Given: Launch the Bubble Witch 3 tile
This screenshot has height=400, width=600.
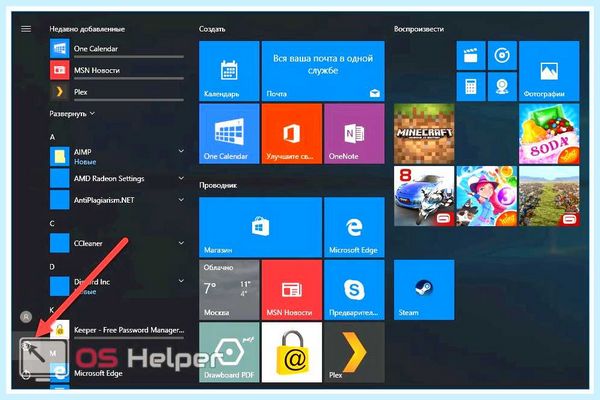Looking at the screenshot, I should (x=486, y=196).
